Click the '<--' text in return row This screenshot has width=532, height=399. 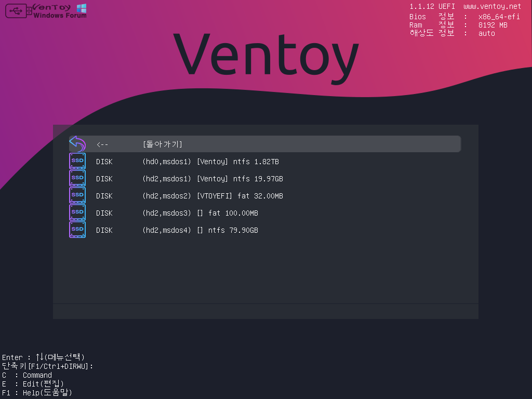[102, 144]
